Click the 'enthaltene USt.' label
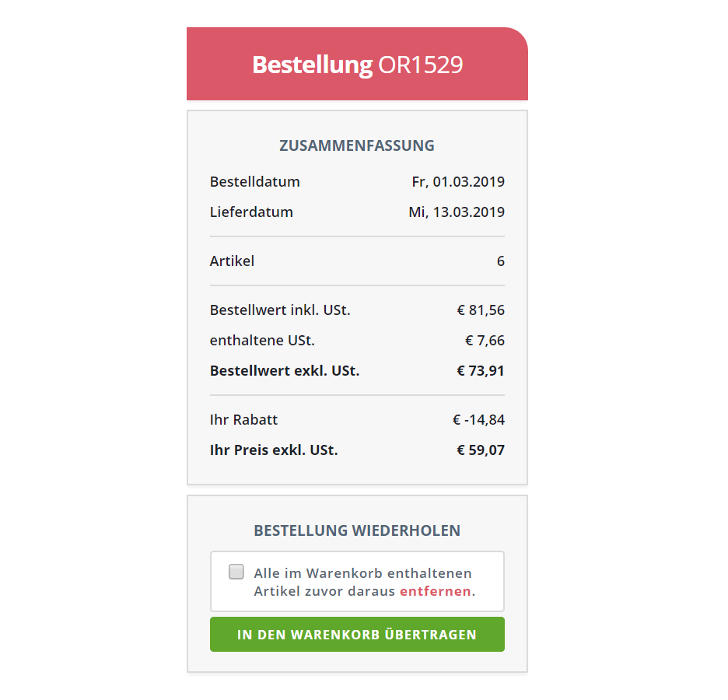Screen dimensions: 728x700 pyautogui.click(x=262, y=341)
